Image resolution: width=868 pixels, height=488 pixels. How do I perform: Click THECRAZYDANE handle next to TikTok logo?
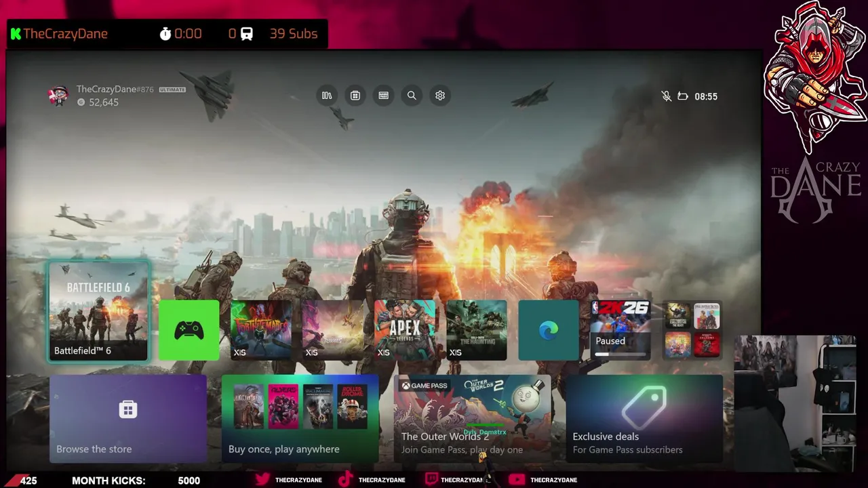click(382, 480)
